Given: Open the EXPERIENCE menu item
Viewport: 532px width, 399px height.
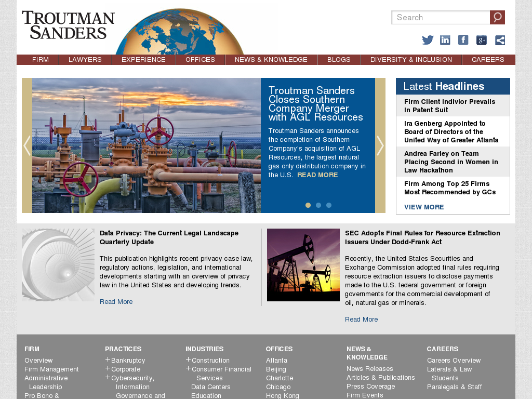Looking at the screenshot, I should pyautogui.click(x=143, y=60).
